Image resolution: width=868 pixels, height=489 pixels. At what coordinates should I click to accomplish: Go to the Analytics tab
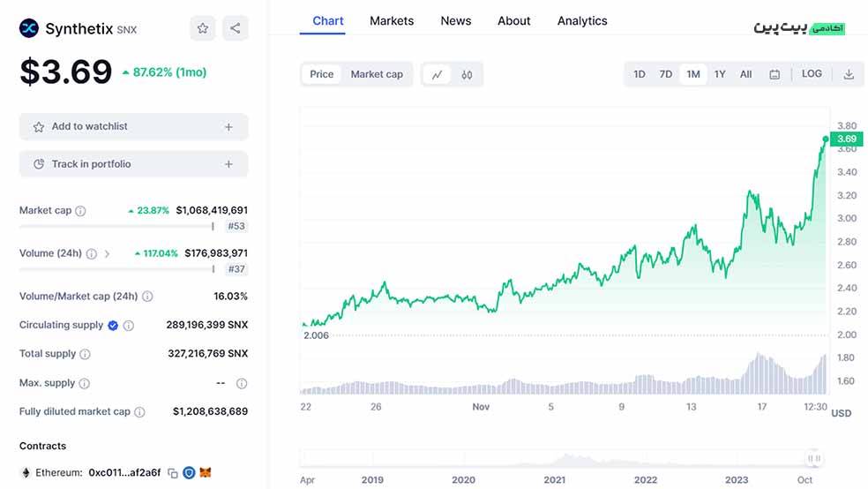[x=582, y=20]
